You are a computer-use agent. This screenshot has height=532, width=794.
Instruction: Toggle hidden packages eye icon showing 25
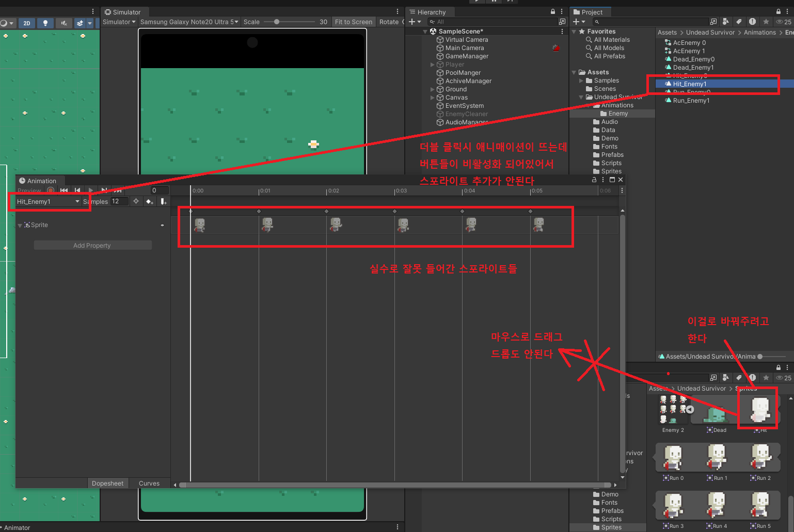pyautogui.click(x=784, y=22)
